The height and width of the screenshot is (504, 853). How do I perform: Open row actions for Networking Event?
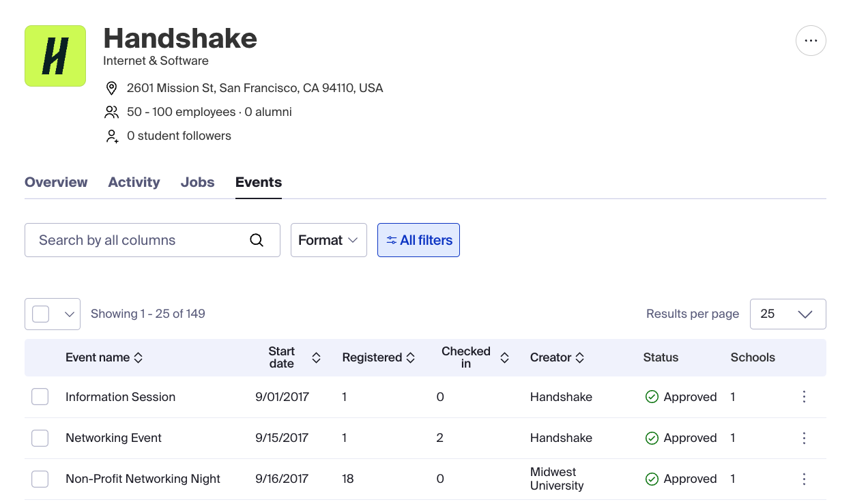point(805,438)
